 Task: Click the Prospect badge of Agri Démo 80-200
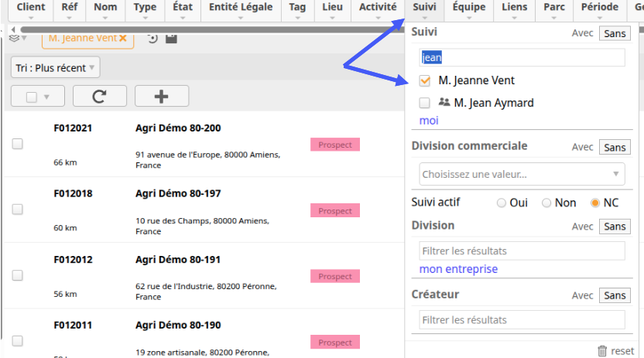(x=335, y=145)
